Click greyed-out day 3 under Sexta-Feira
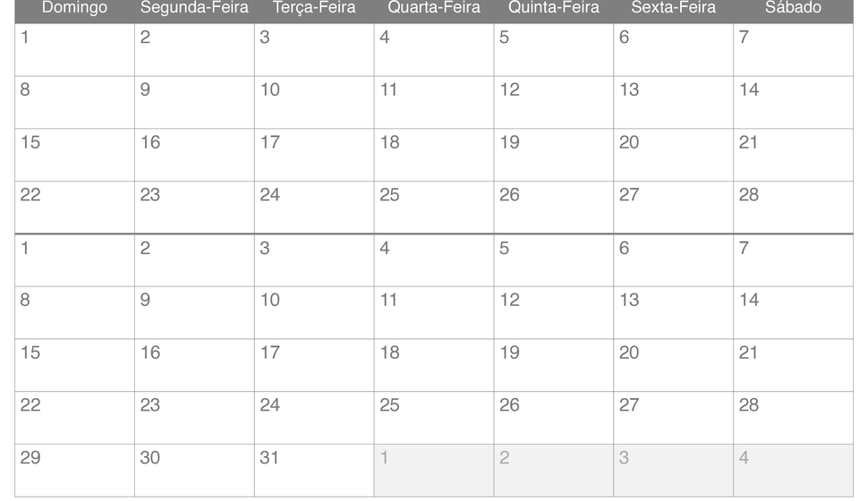This screenshot has height=501, width=868. click(x=673, y=471)
